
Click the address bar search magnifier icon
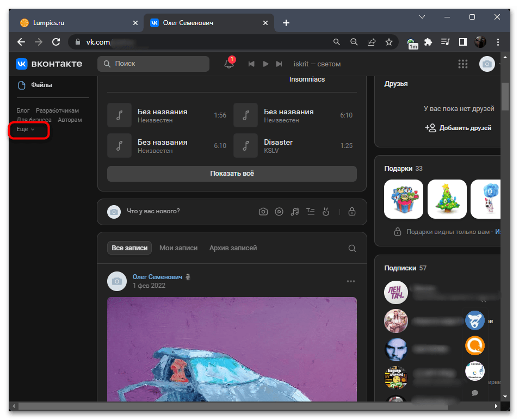pyautogui.click(x=337, y=42)
